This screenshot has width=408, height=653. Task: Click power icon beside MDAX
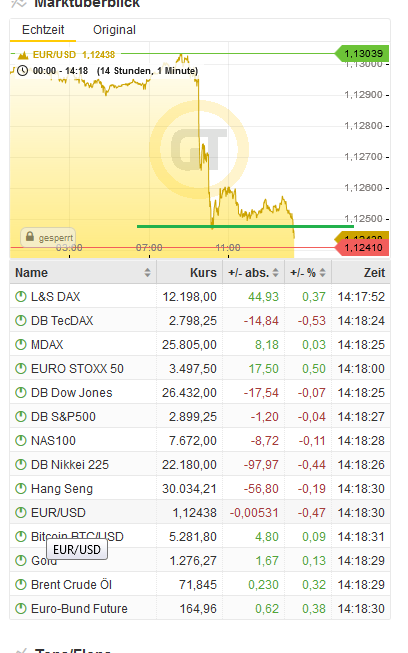click(21, 345)
